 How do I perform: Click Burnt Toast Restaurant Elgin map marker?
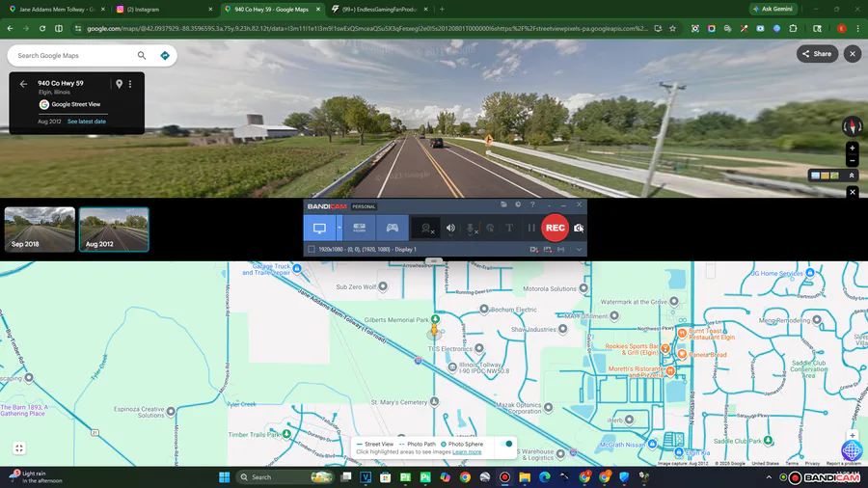[682, 333]
